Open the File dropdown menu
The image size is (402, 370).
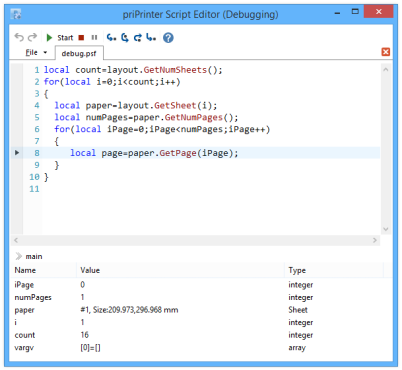click(x=36, y=53)
